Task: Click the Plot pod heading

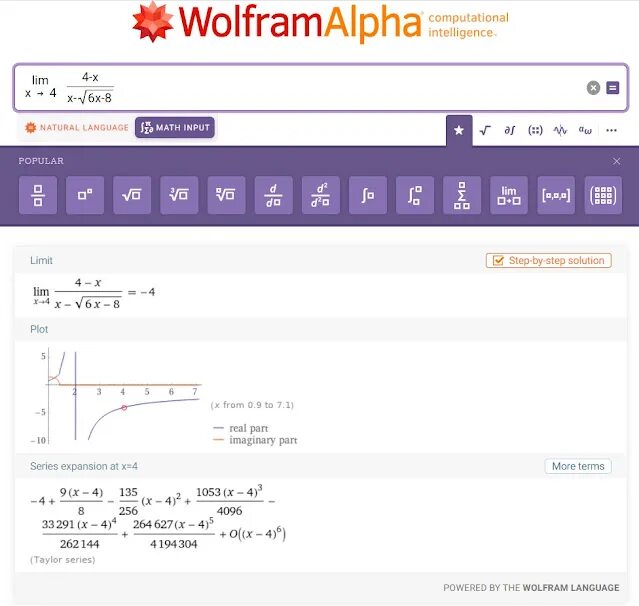Action: coord(39,329)
